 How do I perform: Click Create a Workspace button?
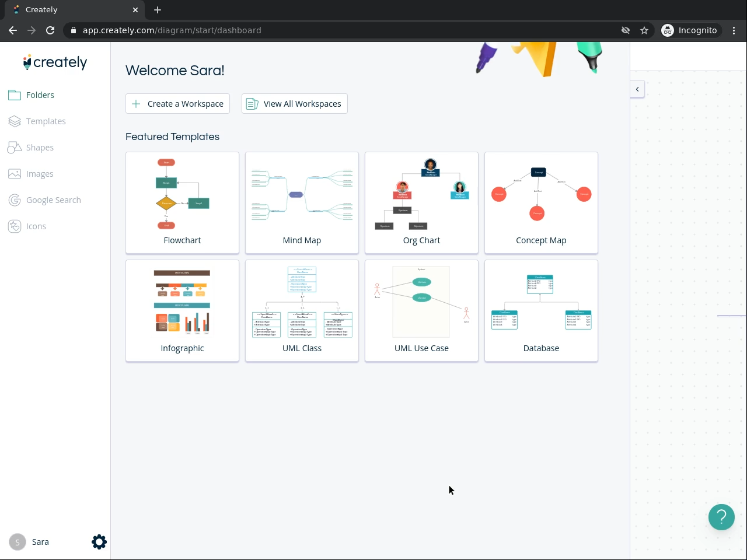pos(177,104)
